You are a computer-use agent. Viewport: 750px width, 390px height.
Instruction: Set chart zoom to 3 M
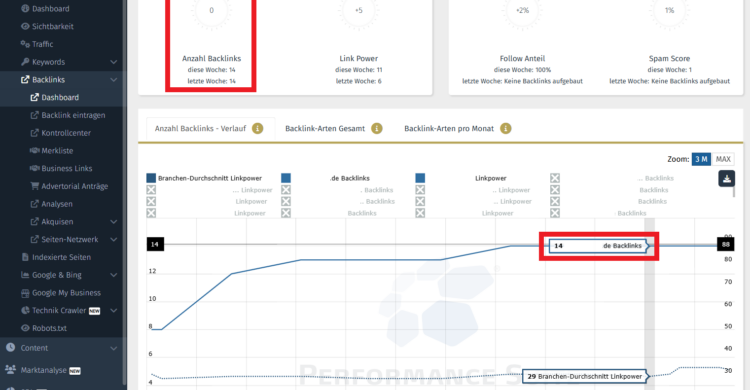coord(701,159)
